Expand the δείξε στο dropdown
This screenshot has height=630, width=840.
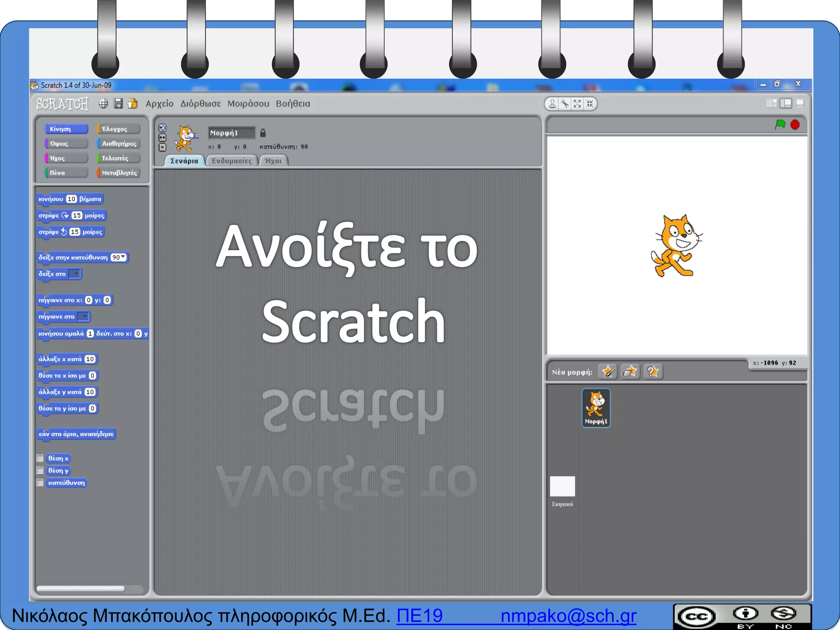(75, 274)
